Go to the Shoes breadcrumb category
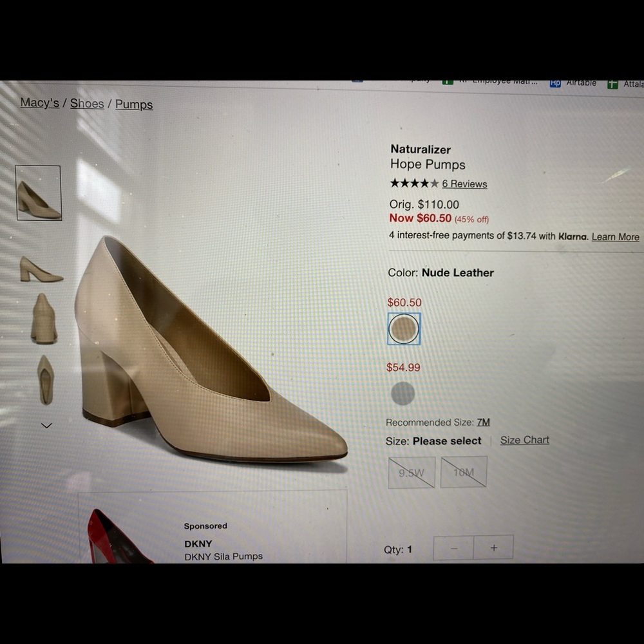 click(x=87, y=104)
